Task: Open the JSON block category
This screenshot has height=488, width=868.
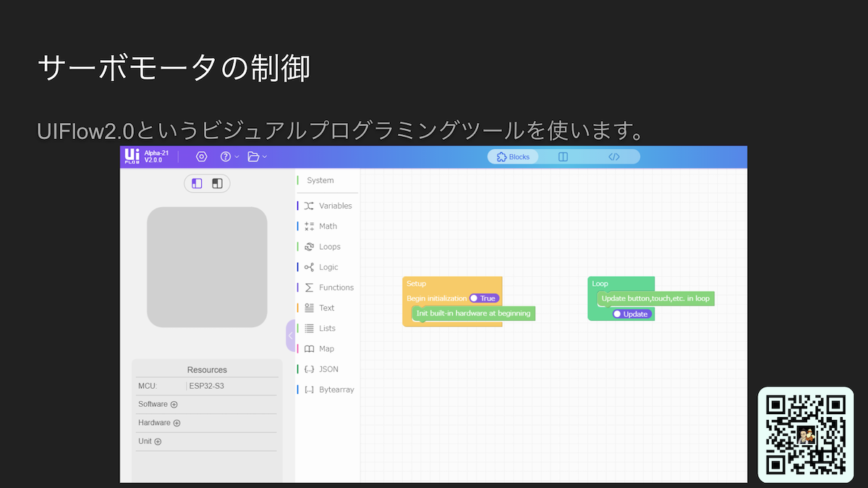Action: click(328, 369)
